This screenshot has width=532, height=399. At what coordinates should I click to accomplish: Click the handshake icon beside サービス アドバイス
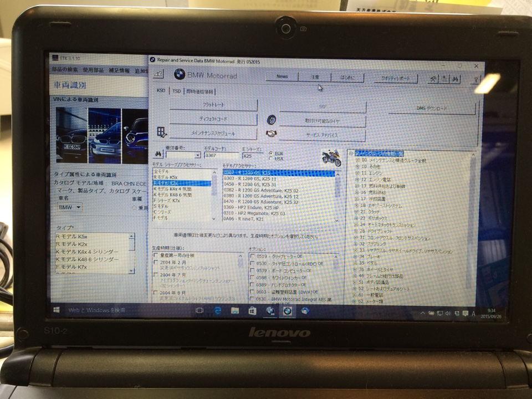click(271, 134)
